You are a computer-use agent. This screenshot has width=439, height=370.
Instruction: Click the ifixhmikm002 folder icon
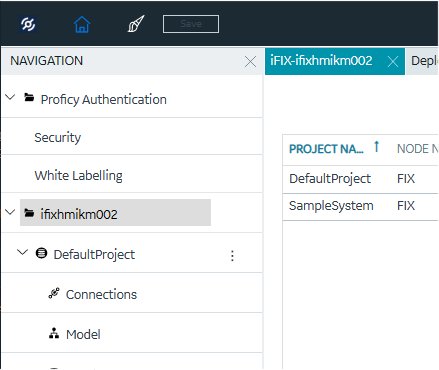pyautogui.click(x=29, y=213)
